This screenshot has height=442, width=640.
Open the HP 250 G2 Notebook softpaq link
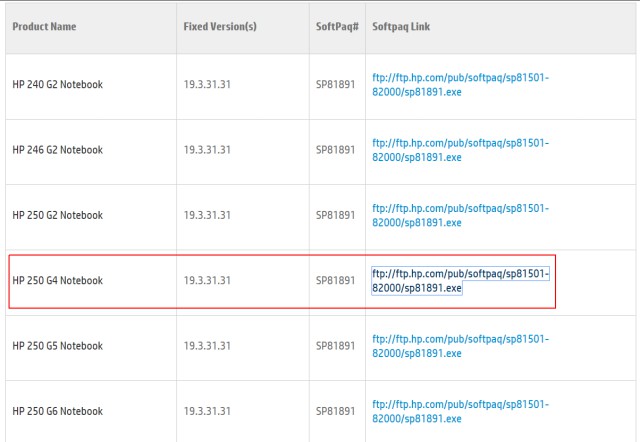[x=460, y=215]
